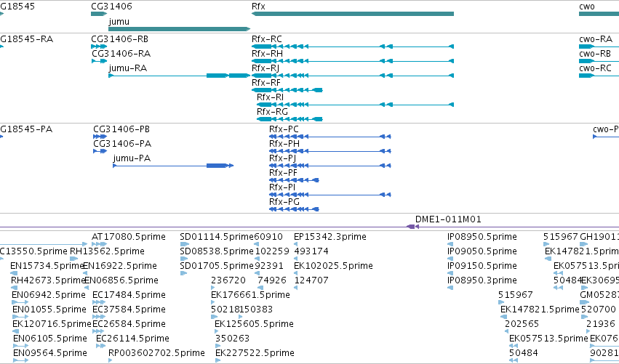Screen dimensions: 619x364
Task: Select the Rfx-PI protein label
Action: click(x=282, y=187)
